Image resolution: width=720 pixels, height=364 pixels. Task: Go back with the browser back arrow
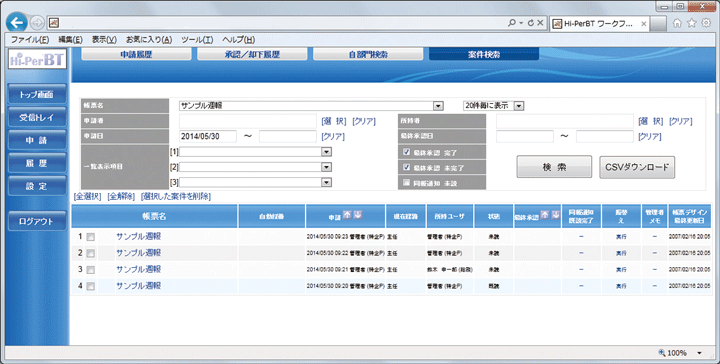point(17,22)
